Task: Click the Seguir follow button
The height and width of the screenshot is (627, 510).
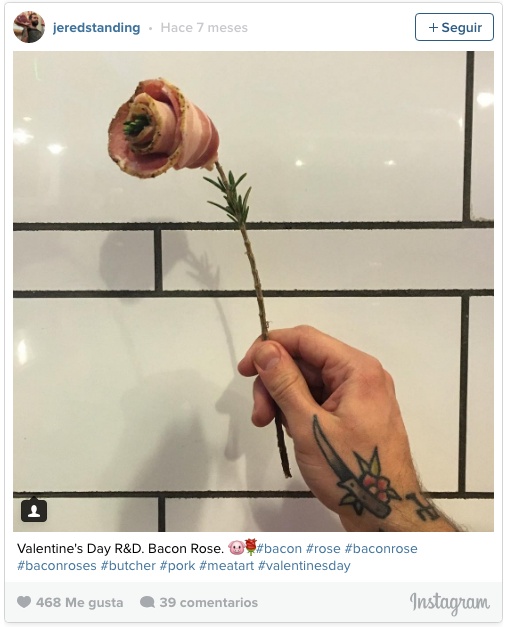Action: pos(454,27)
